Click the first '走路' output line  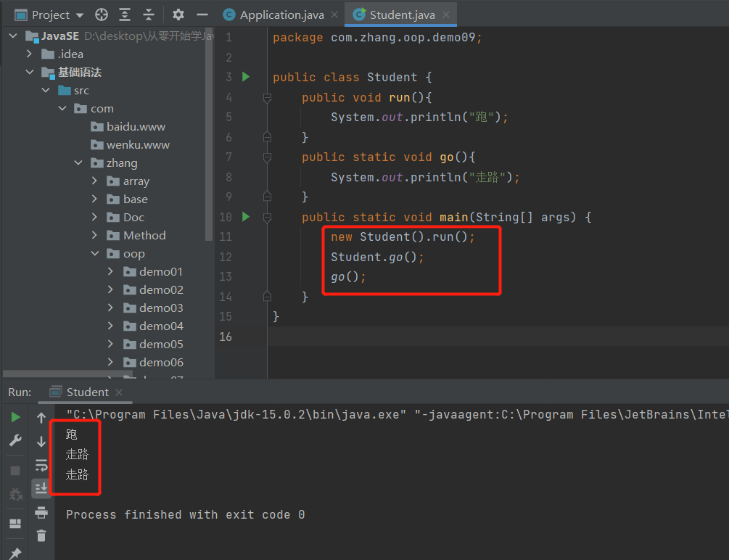(77, 454)
